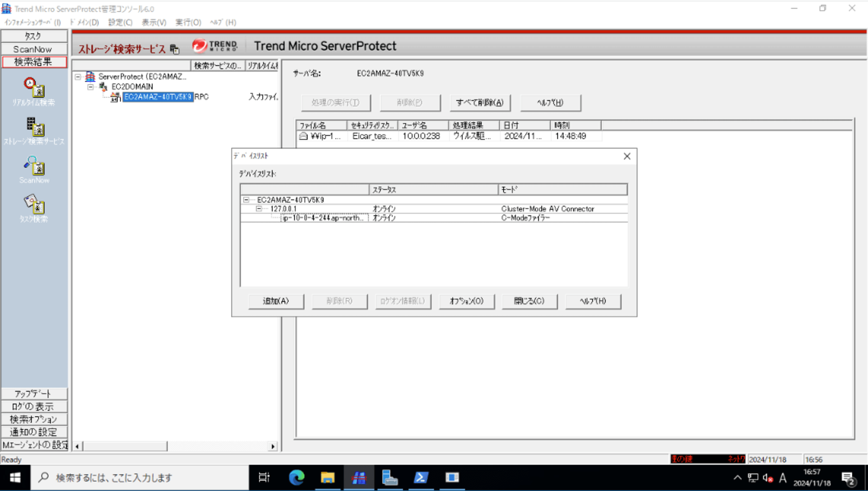Image resolution: width=868 pixels, height=491 pixels.
Task: Open the インフォメーションサーバ(I) menu
Action: 33,22
